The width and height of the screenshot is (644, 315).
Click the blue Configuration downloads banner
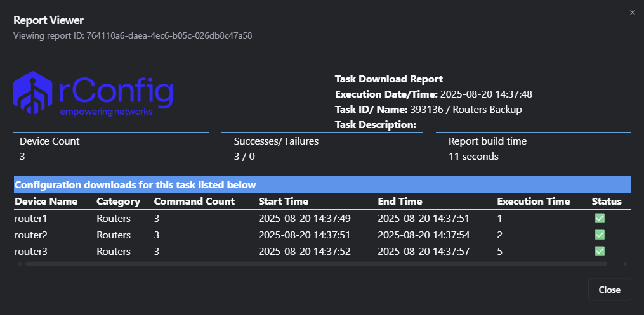click(x=322, y=185)
